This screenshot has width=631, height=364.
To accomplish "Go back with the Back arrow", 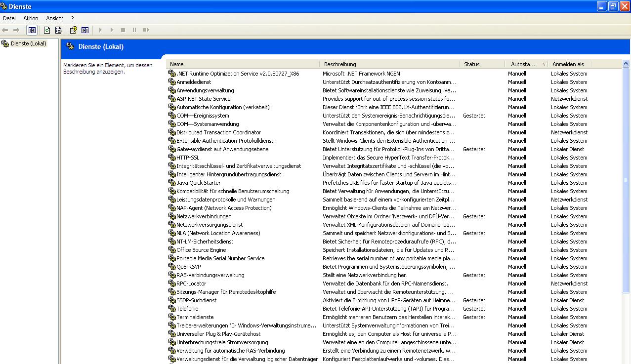I will point(5,30).
